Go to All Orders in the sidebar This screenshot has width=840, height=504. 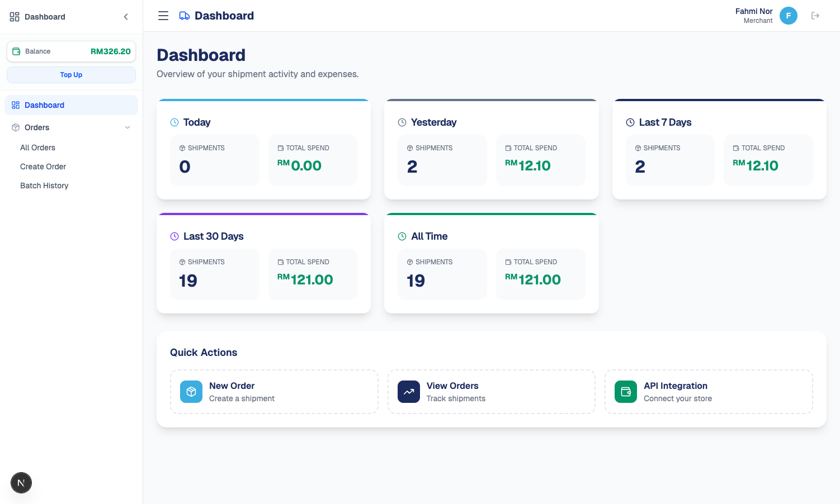pyautogui.click(x=37, y=148)
